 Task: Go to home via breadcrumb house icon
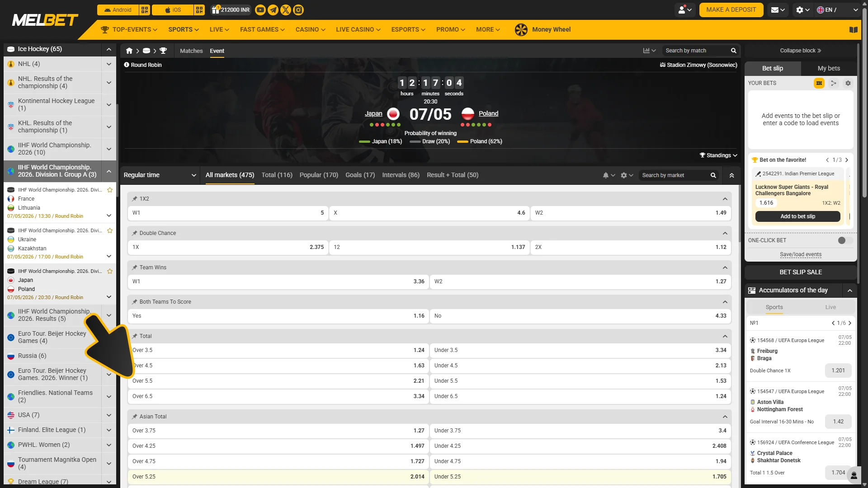pyautogui.click(x=129, y=51)
